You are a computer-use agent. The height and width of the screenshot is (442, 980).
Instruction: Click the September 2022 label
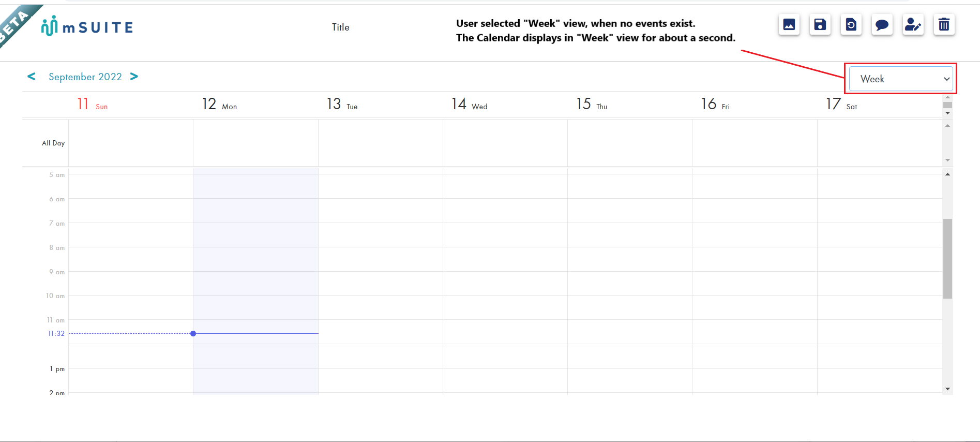pyautogui.click(x=85, y=77)
